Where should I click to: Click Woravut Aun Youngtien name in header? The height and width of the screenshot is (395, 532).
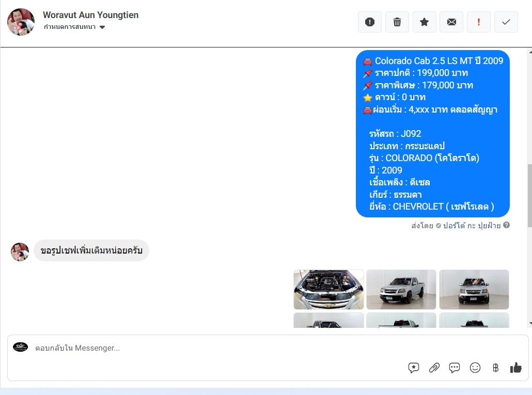[90, 15]
